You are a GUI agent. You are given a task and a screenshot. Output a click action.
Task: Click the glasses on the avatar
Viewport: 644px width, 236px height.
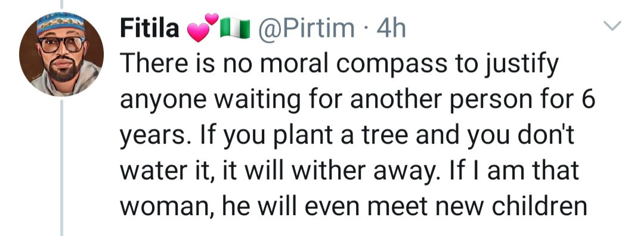[61, 44]
